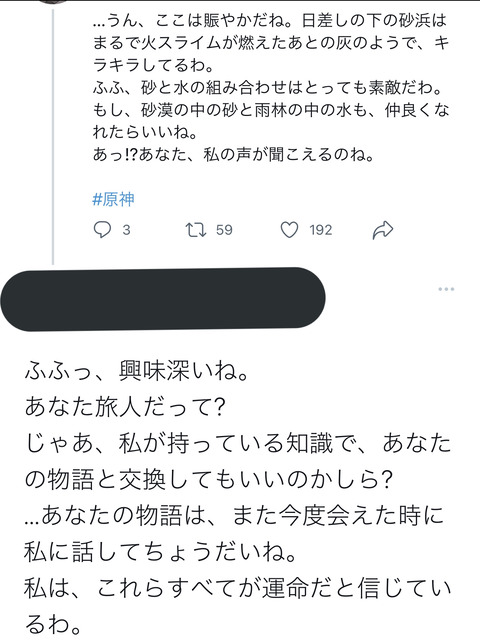Click the line ふふ、砂と水の組み合わせはとっても素敵だわ。

[268, 87]
